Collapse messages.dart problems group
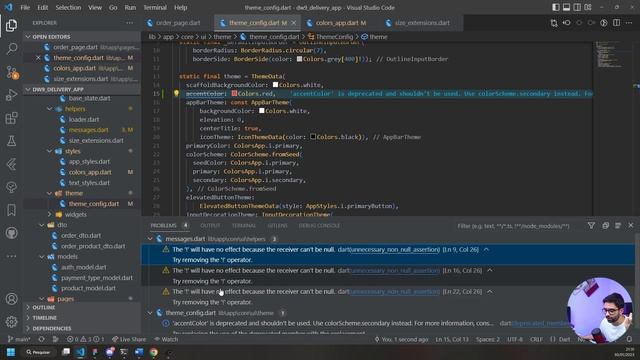 coord(150,239)
